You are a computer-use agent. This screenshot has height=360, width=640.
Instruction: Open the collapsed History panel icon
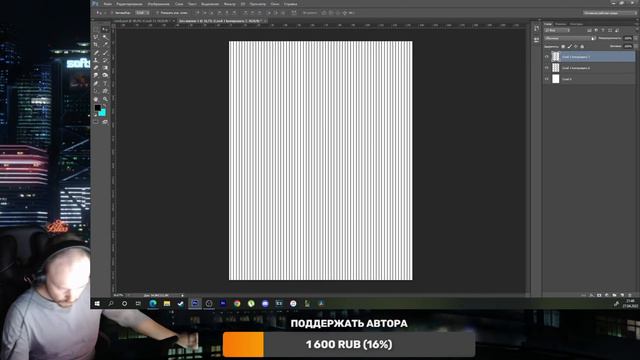(x=536, y=28)
